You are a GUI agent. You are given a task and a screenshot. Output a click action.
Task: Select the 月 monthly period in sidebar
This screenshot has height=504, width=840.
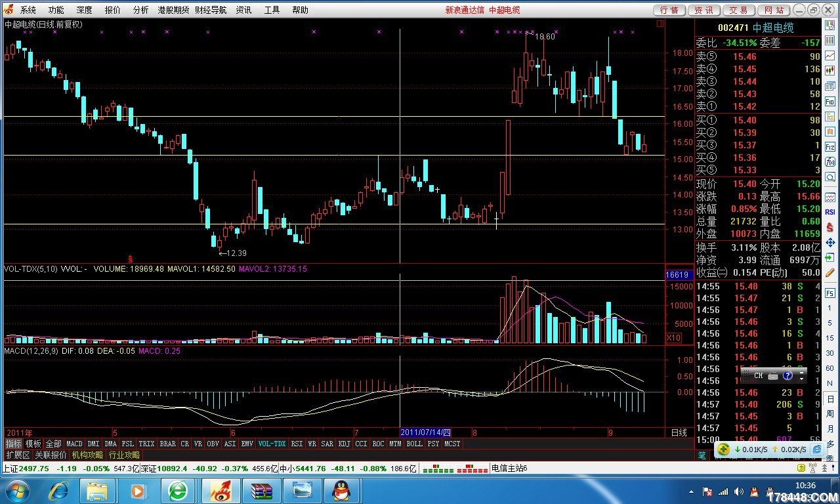coord(830,428)
